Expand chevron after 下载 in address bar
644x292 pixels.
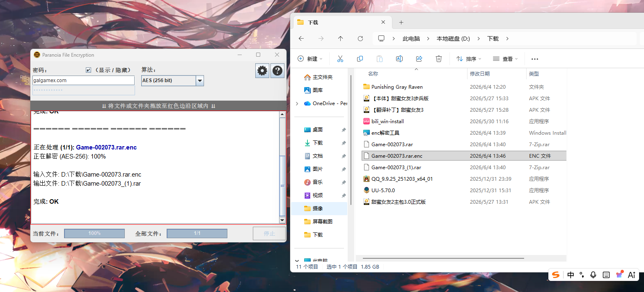click(507, 39)
